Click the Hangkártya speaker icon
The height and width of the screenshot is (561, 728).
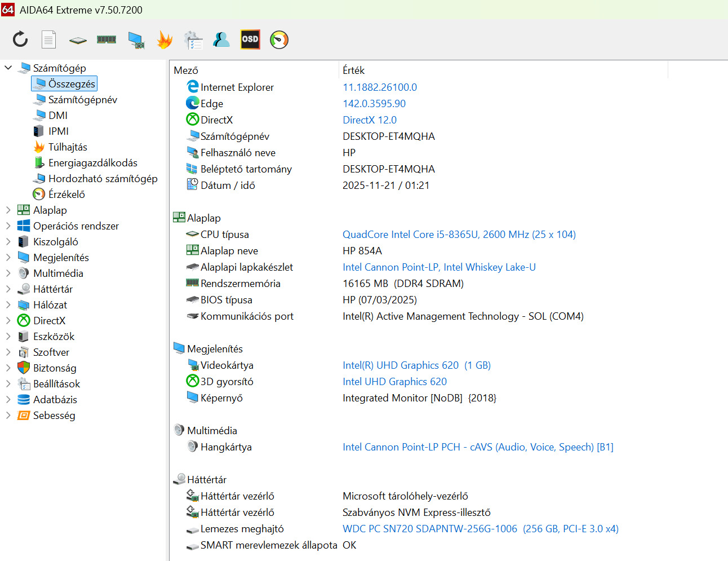tap(193, 447)
